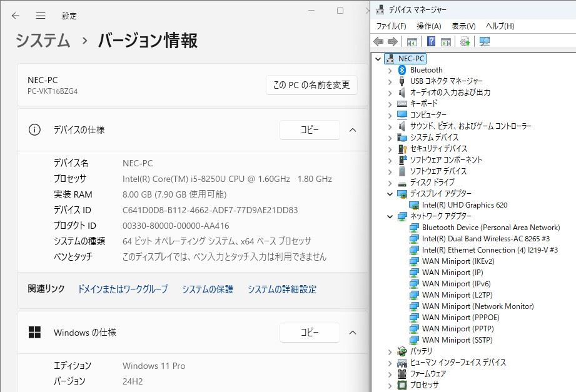Go back using the Settings back arrow
This screenshot has width=576, height=392.
click(16, 16)
